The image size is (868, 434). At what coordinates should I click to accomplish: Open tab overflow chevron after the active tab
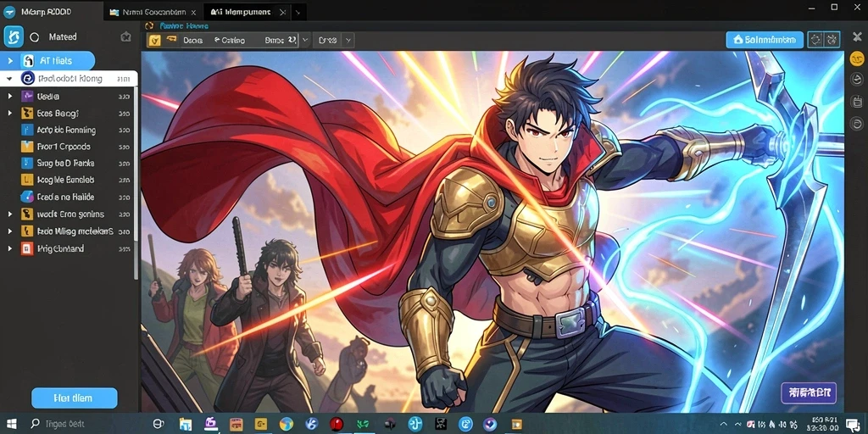tap(297, 12)
